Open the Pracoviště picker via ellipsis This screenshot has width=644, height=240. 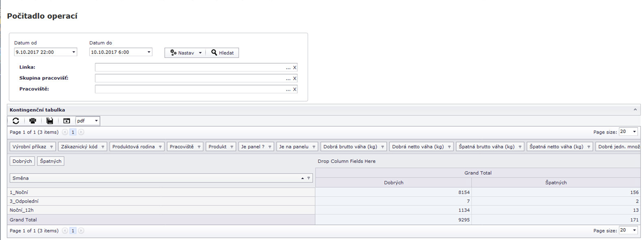coord(288,89)
